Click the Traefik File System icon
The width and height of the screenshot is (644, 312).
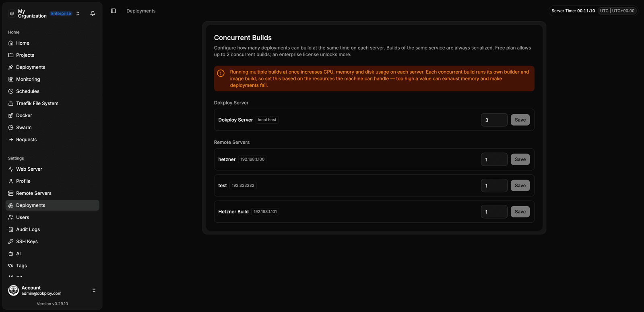tap(11, 103)
